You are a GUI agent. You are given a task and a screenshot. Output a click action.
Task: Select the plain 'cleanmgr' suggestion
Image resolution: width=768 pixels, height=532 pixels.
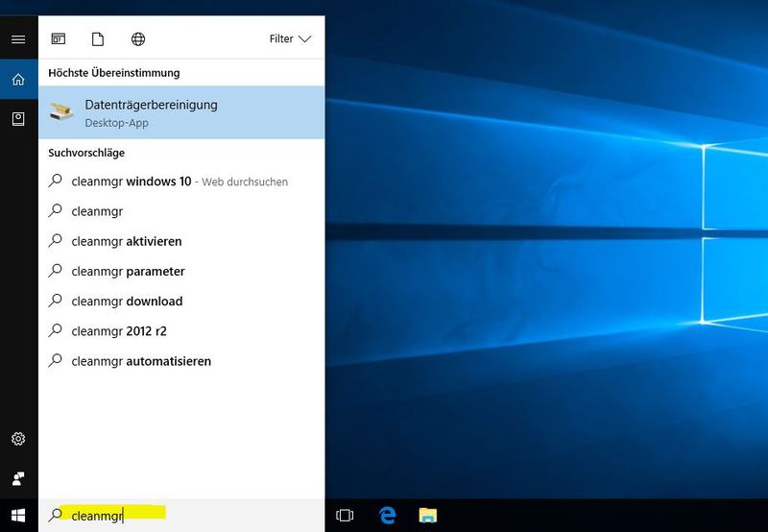[181, 211]
